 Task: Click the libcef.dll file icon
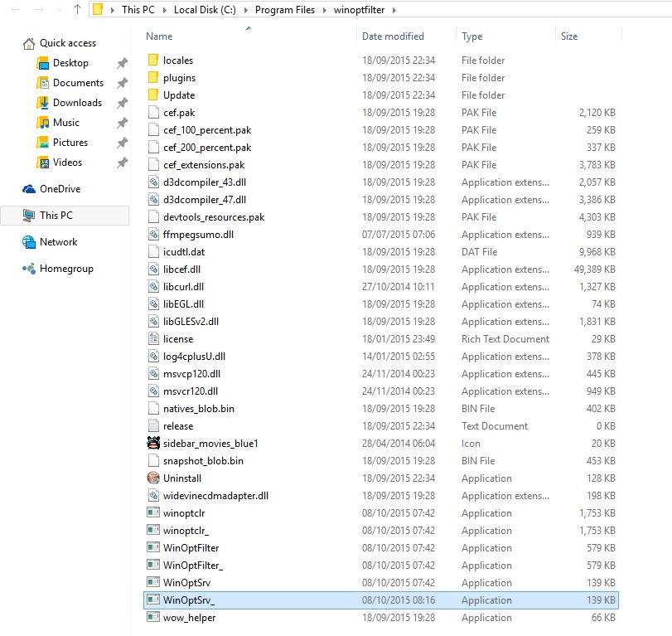coord(152,269)
